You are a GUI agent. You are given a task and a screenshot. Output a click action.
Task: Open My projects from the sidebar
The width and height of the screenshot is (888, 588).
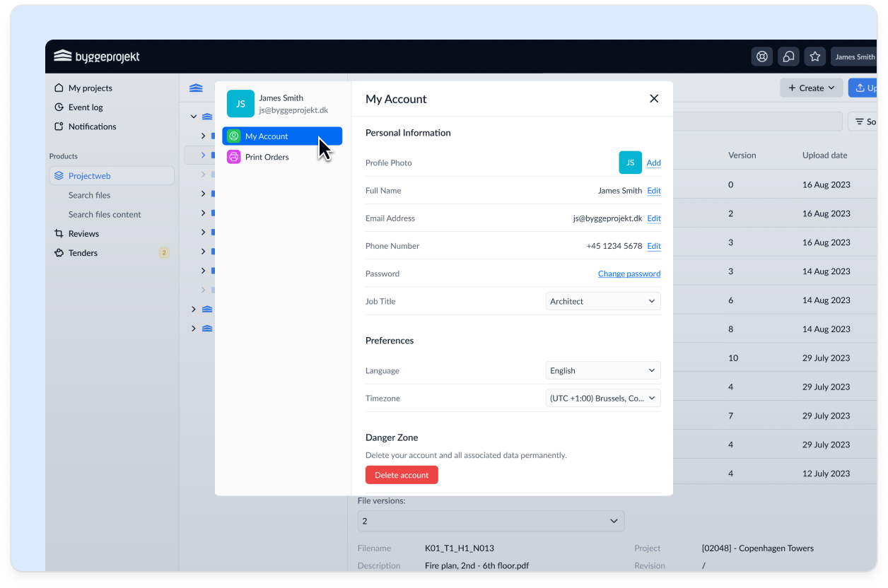tap(90, 88)
